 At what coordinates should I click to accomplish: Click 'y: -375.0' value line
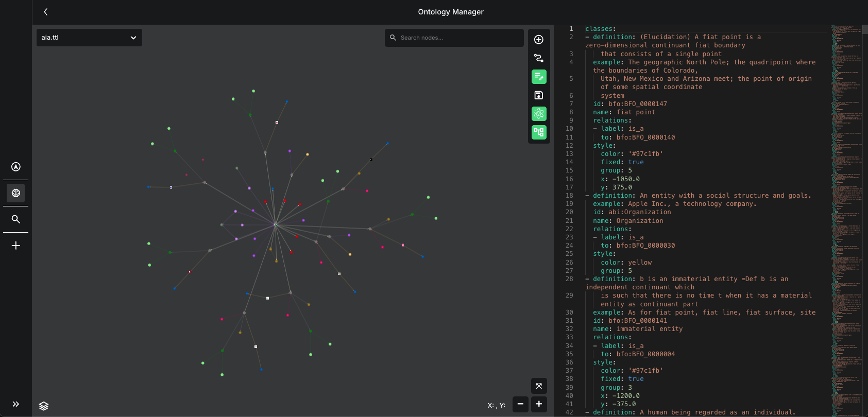pos(618,404)
